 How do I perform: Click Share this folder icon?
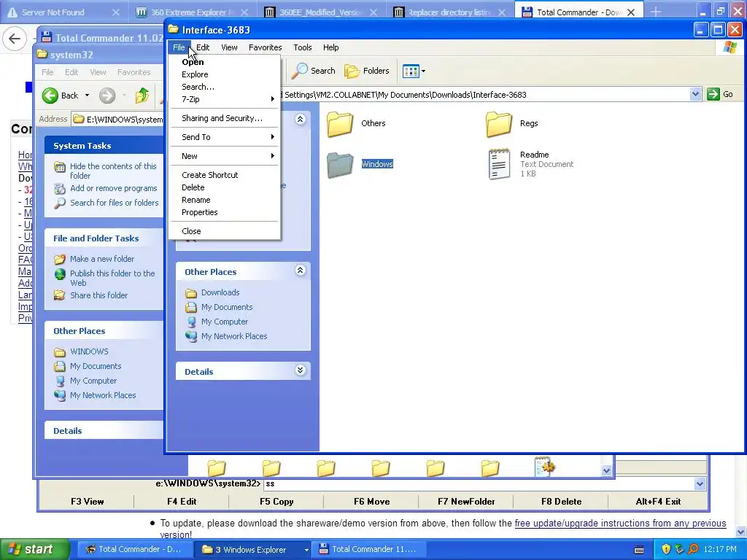tap(60, 295)
